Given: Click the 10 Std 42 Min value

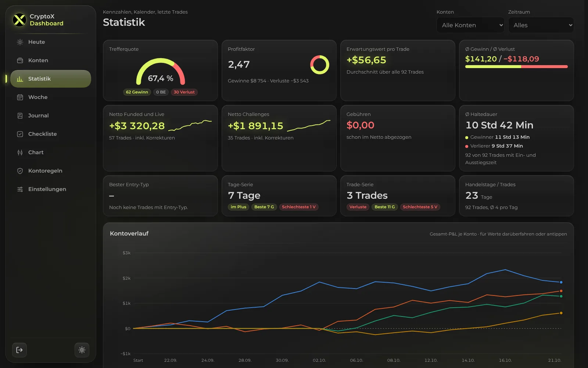Looking at the screenshot, I should tap(499, 125).
